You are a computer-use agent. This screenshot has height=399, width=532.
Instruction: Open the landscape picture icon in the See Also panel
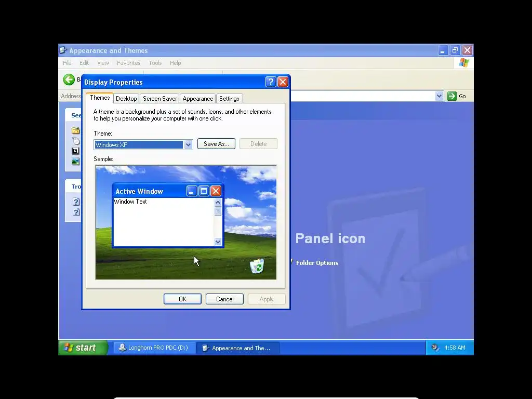coord(76,162)
